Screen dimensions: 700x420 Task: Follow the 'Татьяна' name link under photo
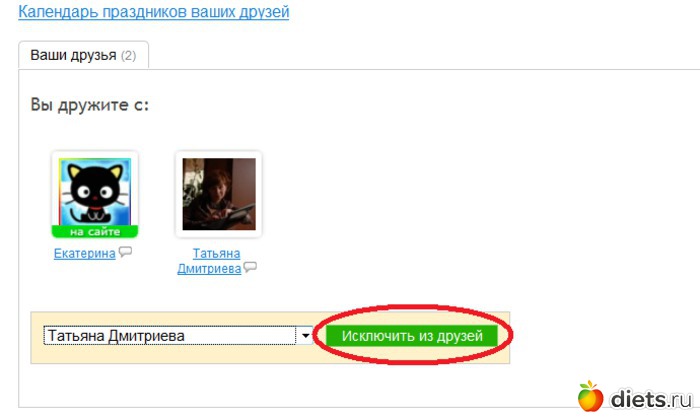[x=217, y=254]
